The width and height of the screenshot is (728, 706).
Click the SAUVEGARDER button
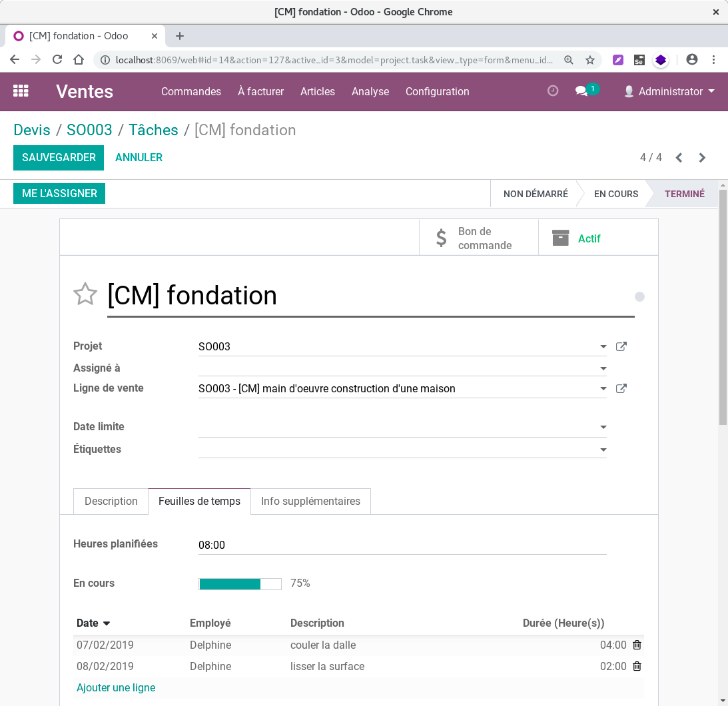[x=59, y=158]
